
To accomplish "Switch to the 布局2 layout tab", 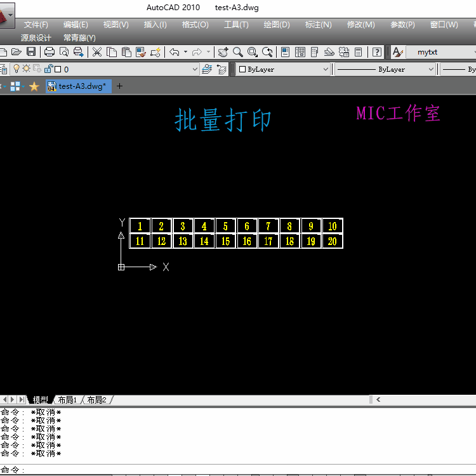I will (x=96, y=400).
